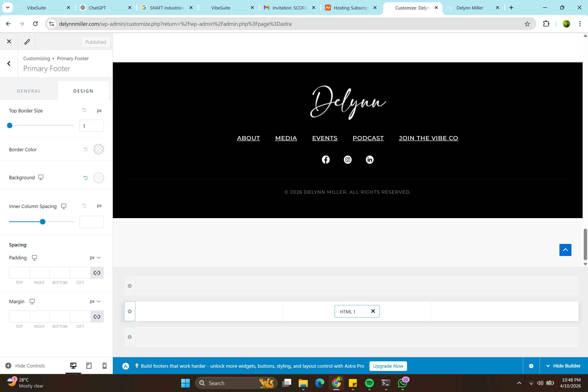Click the Astra logo in promo bar

click(126, 366)
